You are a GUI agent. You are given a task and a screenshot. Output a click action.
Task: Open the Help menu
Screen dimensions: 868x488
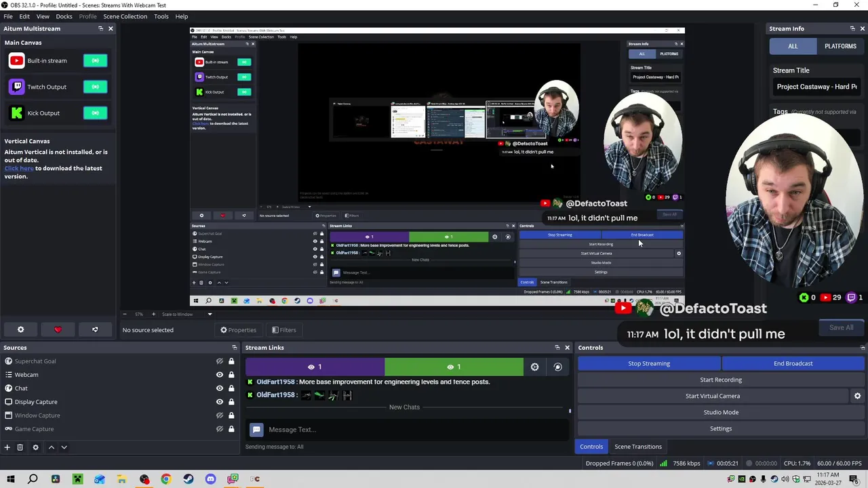pos(182,16)
